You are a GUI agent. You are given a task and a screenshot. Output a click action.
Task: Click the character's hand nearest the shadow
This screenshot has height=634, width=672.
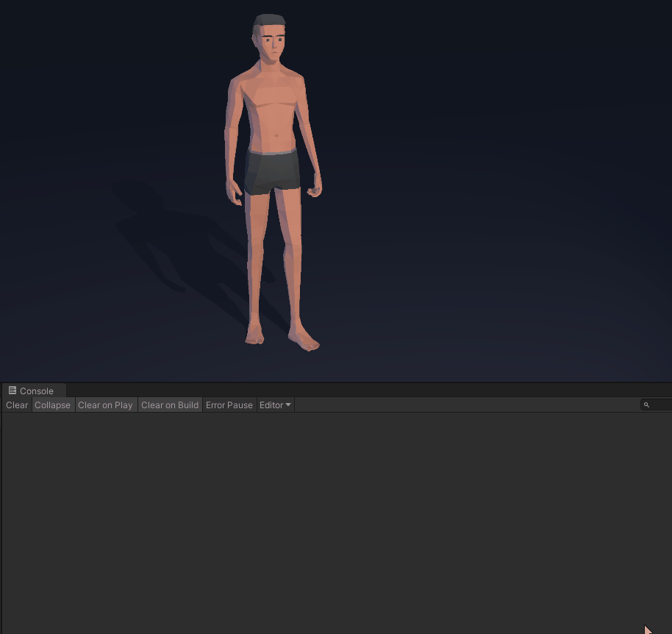pos(235,194)
